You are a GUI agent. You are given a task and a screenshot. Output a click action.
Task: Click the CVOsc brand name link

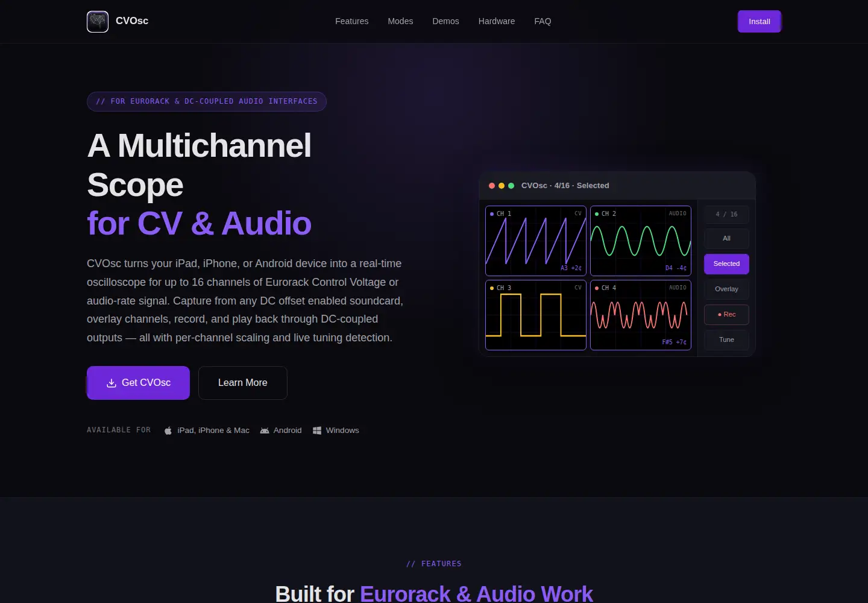click(132, 21)
